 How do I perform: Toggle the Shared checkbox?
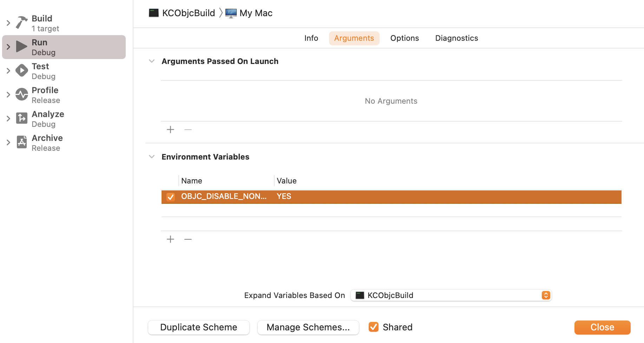374,327
